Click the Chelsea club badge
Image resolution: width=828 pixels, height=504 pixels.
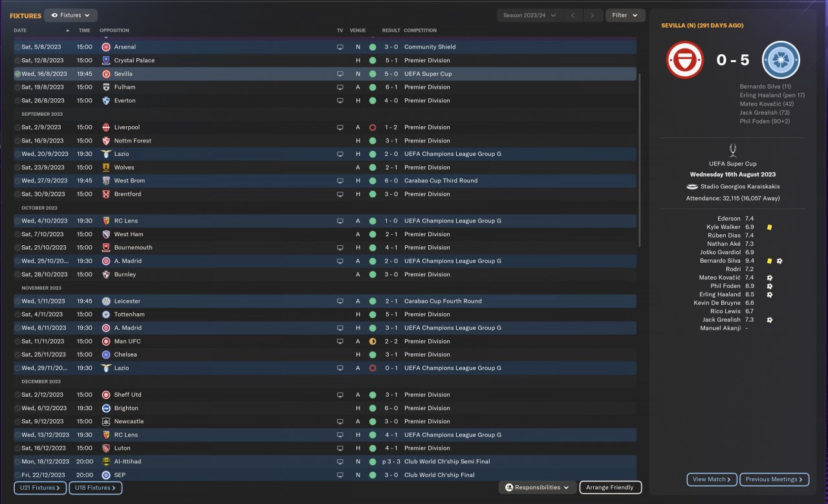tap(106, 355)
